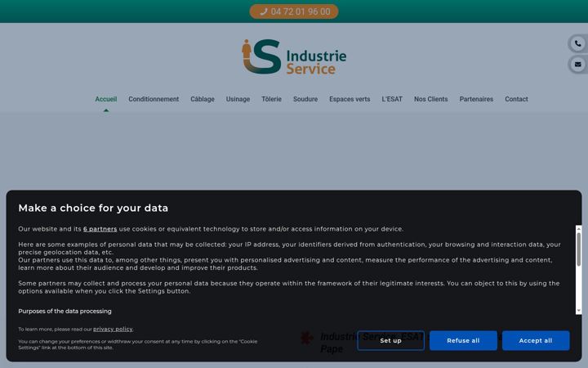Click the floating phone icon button
This screenshot has width=588, height=368.
(578, 43)
